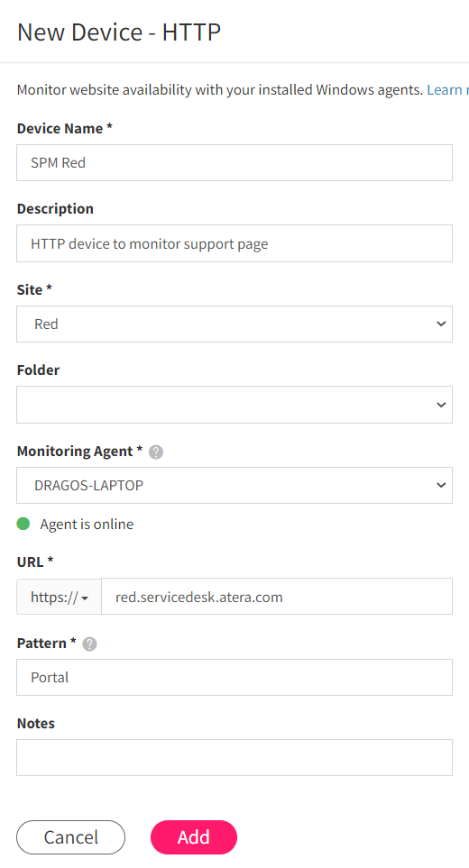Click the green agent online status dot
The height and width of the screenshot is (868, 469).
point(23,524)
